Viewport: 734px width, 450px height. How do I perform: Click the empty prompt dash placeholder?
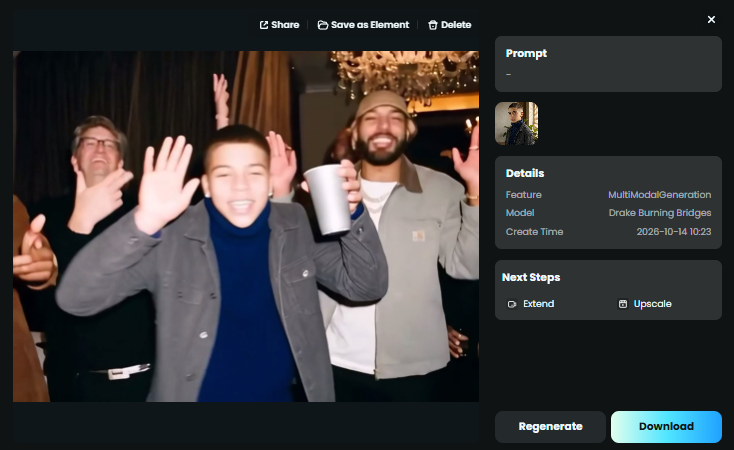[x=508, y=74]
